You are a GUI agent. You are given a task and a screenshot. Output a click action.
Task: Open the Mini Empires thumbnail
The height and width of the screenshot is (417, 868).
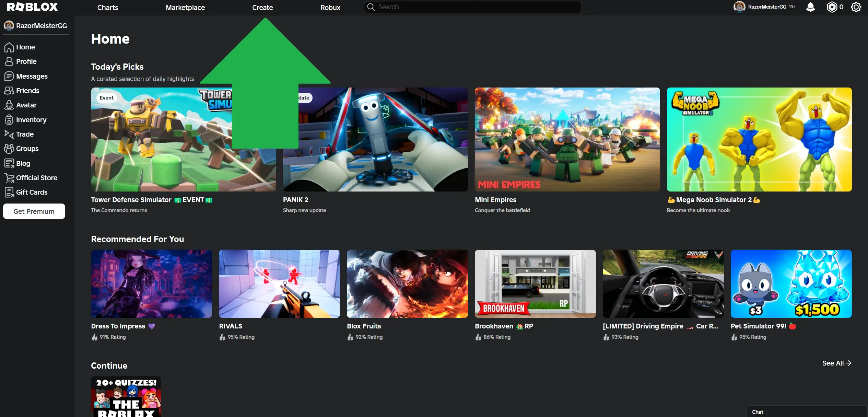(x=567, y=139)
